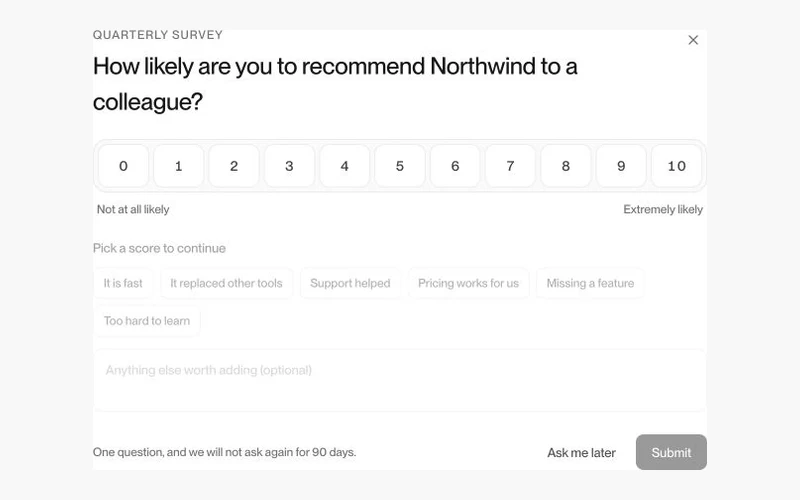Choose score 7 on the scale
Screen dimensions: 800x500
[x=510, y=166]
